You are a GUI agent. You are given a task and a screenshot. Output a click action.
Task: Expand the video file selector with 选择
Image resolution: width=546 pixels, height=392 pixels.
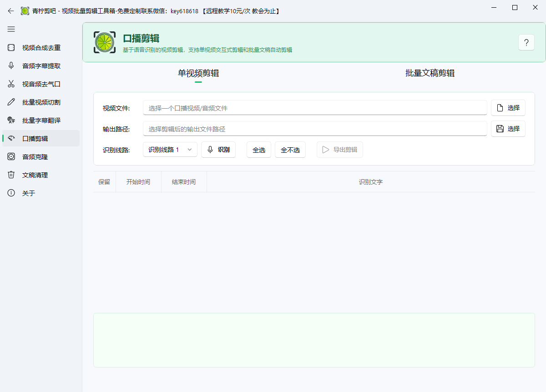click(x=508, y=108)
